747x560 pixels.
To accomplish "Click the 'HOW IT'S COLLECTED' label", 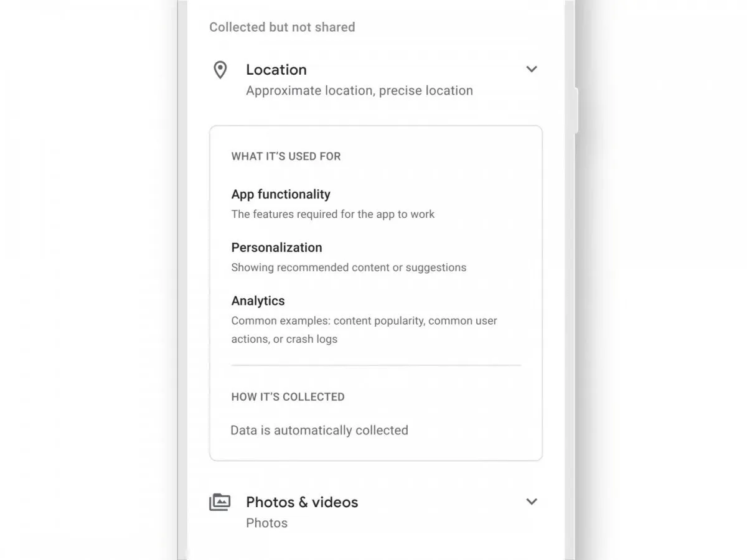I will click(x=288, y=397).
